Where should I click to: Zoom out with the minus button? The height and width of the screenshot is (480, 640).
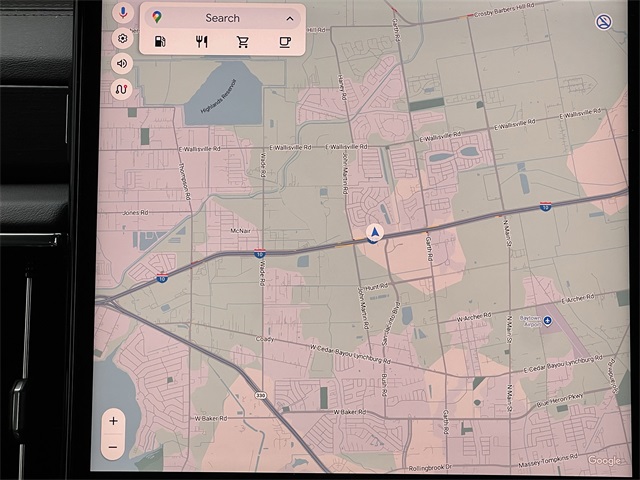pyautogui.click(x=113, y=447)
